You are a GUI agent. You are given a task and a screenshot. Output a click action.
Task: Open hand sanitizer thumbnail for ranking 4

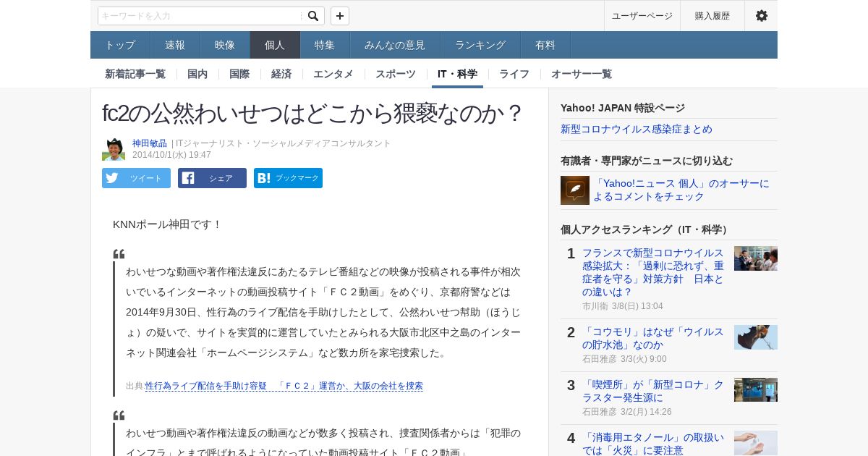coord(756,443)
